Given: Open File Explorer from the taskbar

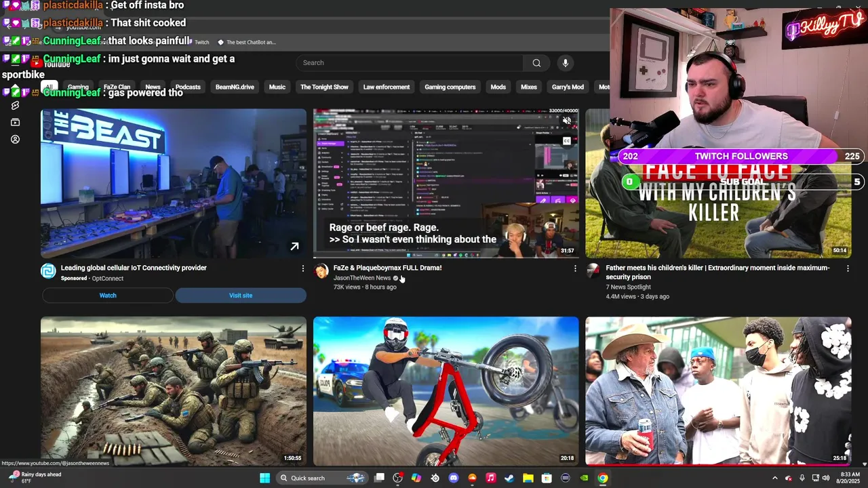Looking at the screenshot, I should point(528,478).
